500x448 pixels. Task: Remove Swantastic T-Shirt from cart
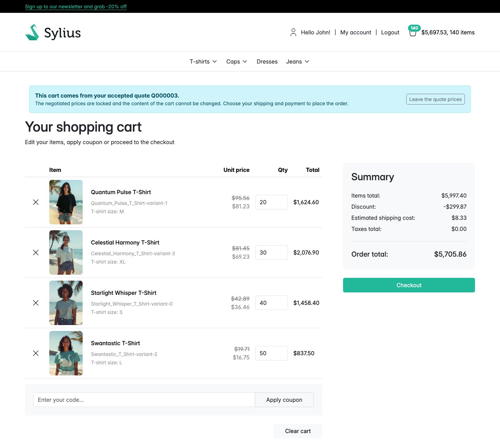pos(36,353)
